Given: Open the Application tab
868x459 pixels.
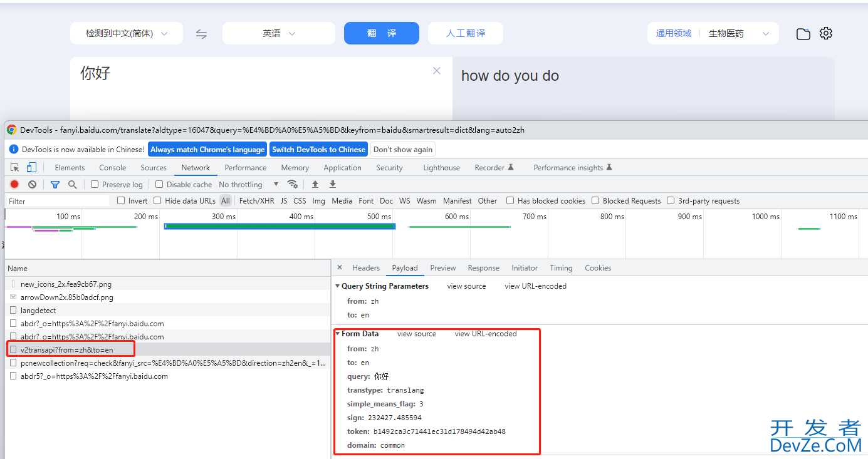Looking at the screenshot, I should coord(342,167).
